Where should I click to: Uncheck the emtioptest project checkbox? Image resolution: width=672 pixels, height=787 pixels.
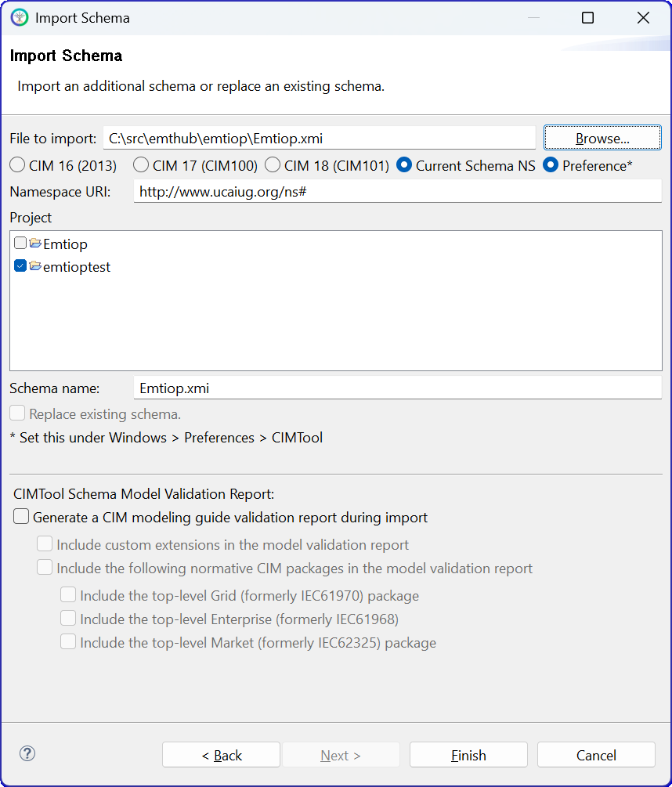click(20, 266)
